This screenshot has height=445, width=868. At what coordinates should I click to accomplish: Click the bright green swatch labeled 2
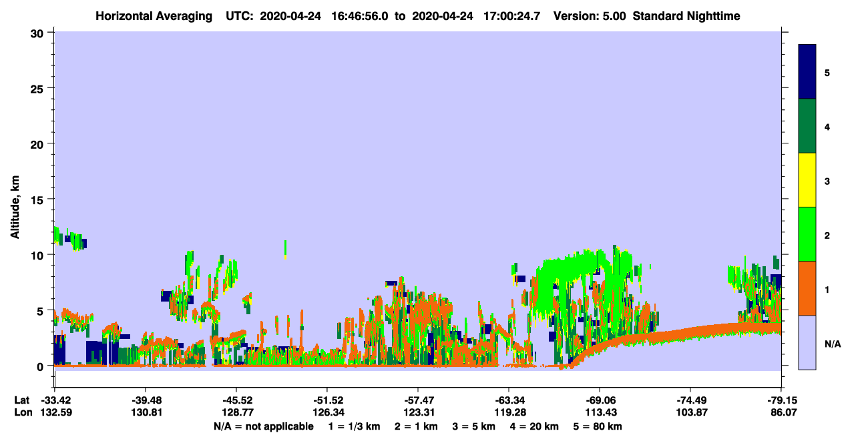click(x=807, y=234)
